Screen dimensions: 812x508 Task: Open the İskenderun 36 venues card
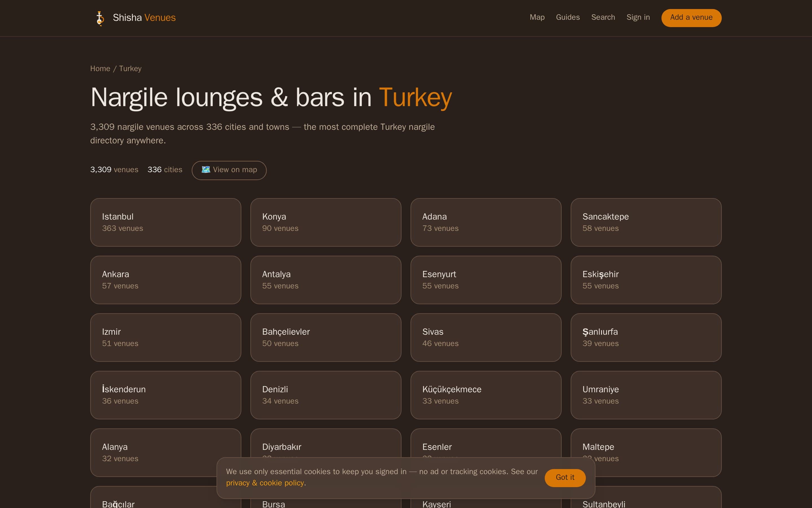(x=166, y=395)
